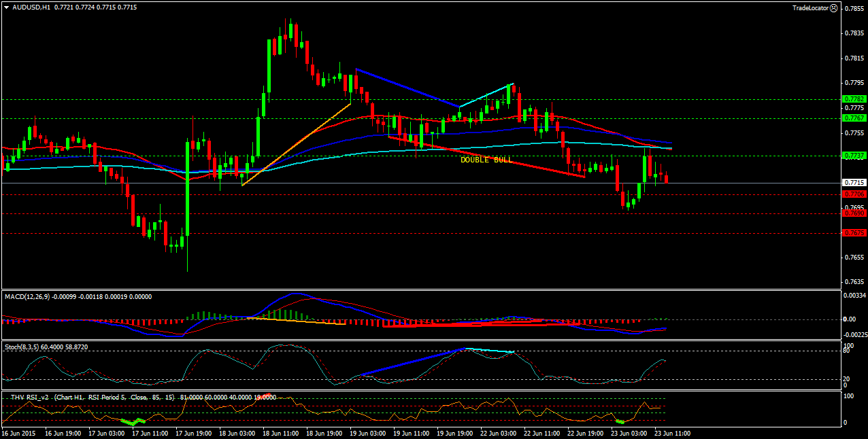The height and width of the screenshot is (439, 868).
Task: Select the 0.7737 green price level tag
Action: (x=854, y=156)
